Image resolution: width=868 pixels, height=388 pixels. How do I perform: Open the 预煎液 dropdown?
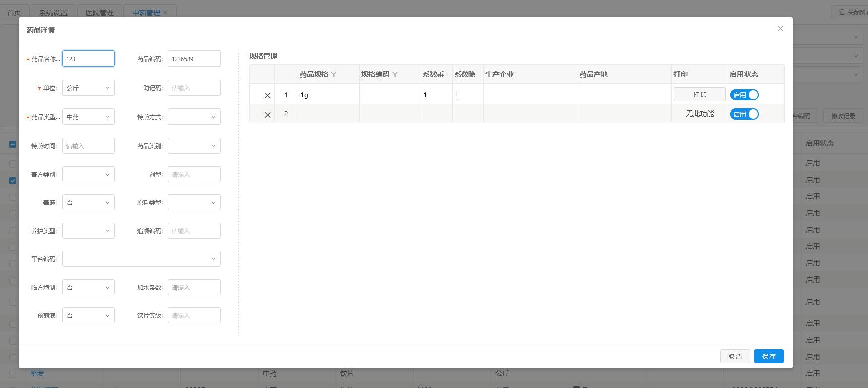click(x=88, y=315)
